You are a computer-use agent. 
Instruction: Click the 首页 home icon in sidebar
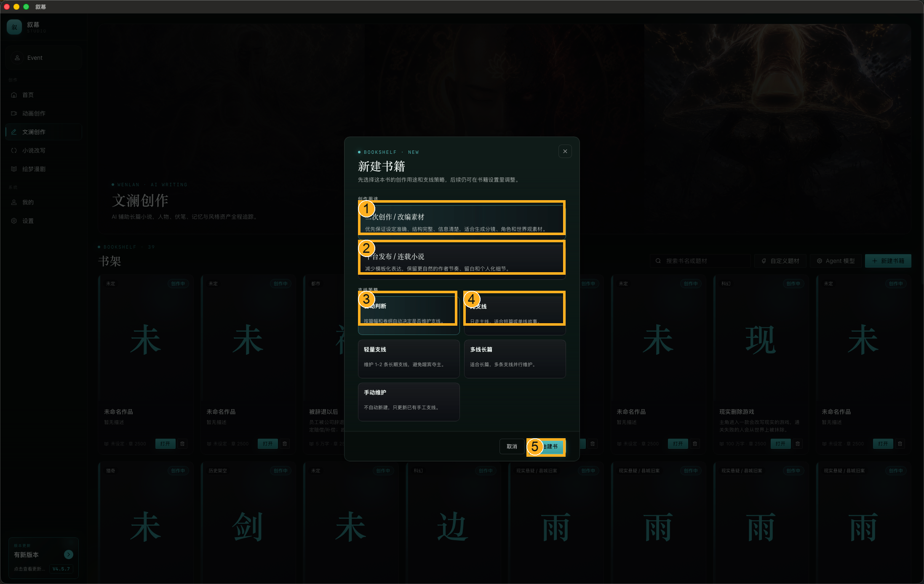(x=14, y=95)
